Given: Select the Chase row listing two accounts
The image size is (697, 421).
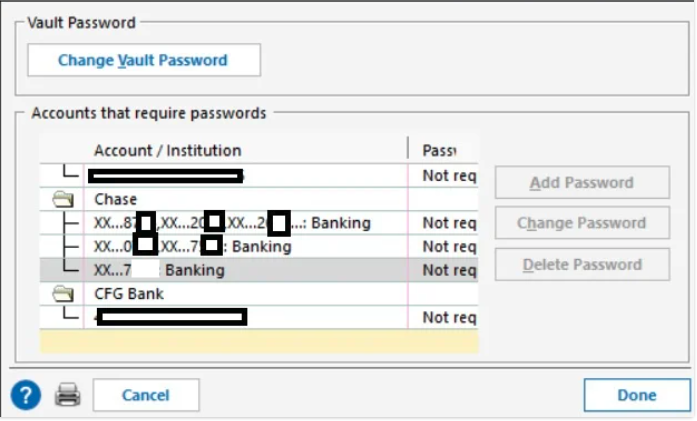Looking at the screenshot, I should click(192, 246).
